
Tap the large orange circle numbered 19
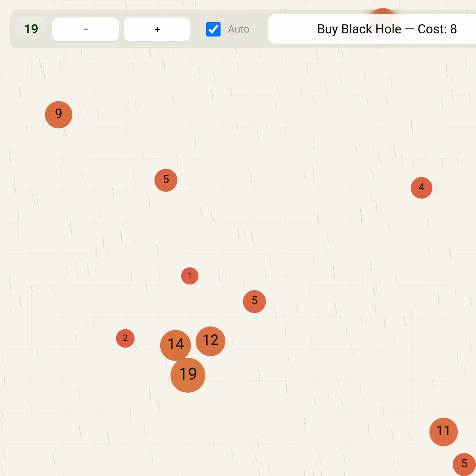pyautogui.click(x=188, y=375)
